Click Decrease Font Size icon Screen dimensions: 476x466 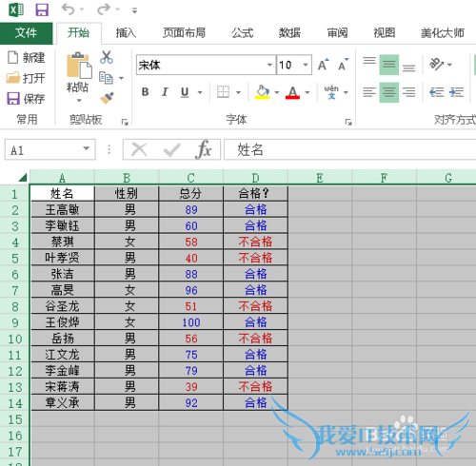click(x=343, y=65)
